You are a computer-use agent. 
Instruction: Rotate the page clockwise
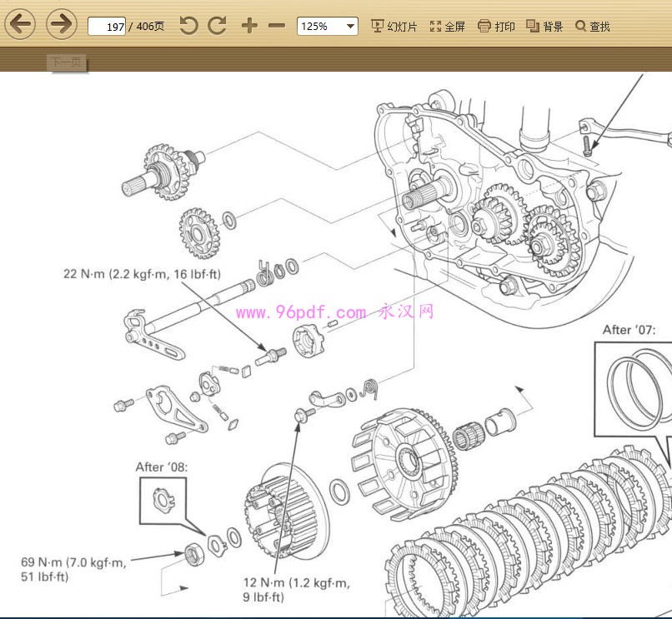(x=218, y=26)
